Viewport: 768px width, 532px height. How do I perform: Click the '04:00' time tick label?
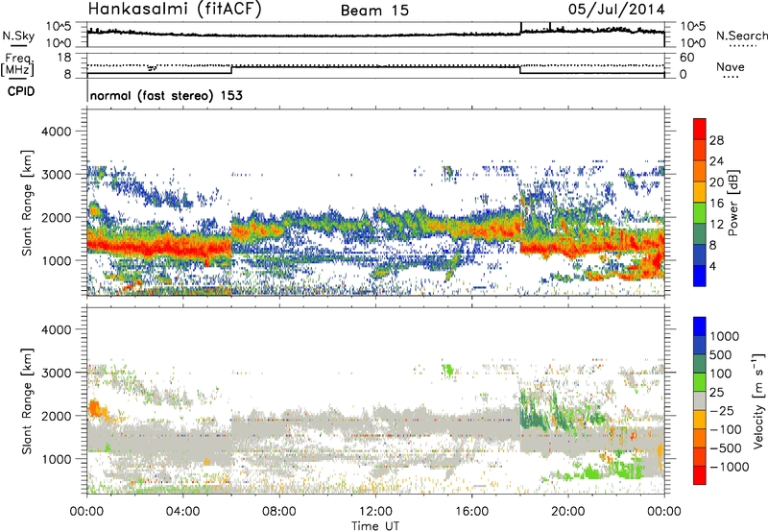183,512
